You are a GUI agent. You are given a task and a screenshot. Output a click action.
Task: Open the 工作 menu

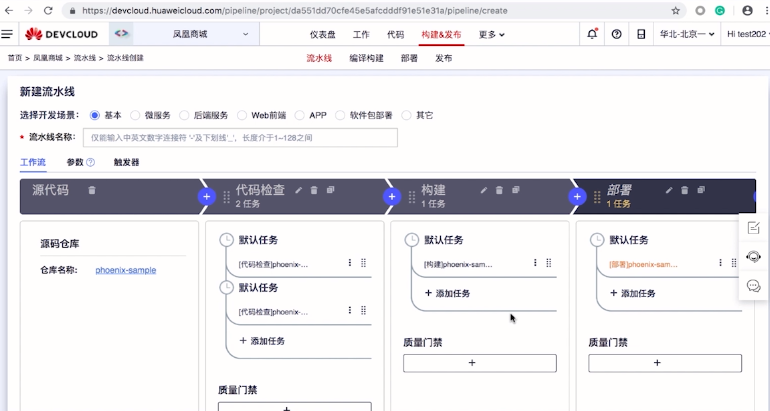tap(361, 34)
